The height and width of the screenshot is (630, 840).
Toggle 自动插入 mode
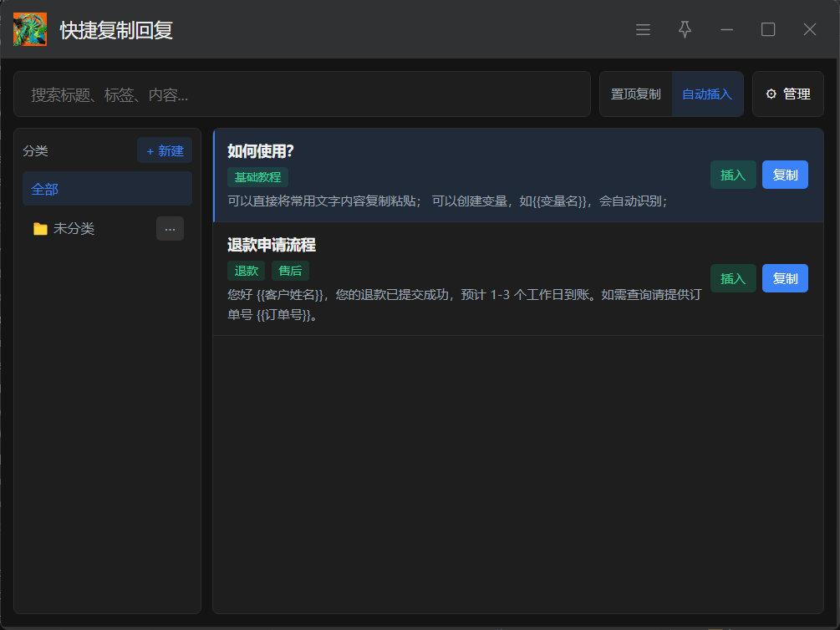(x=707, y=94)
